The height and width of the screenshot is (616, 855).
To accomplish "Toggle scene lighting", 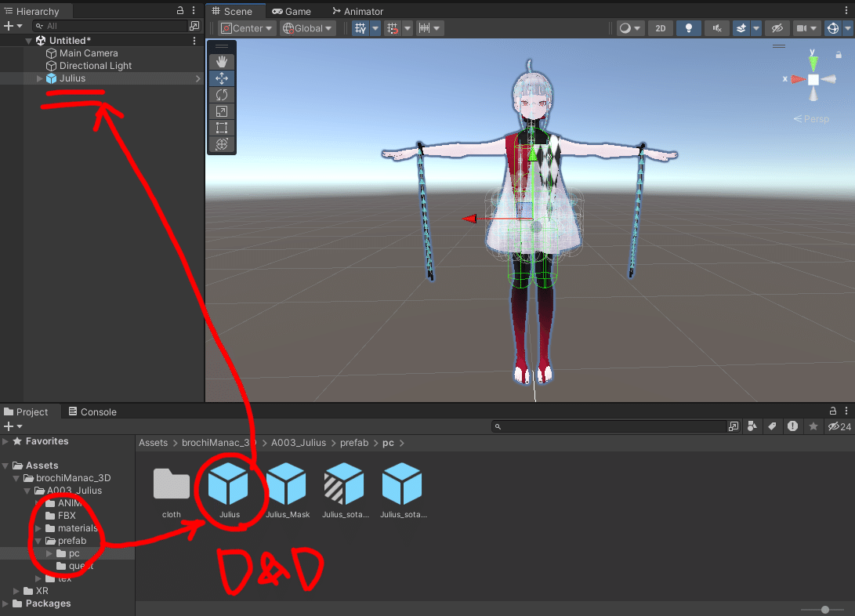I will pyautogui.click(x=689, y=28).
